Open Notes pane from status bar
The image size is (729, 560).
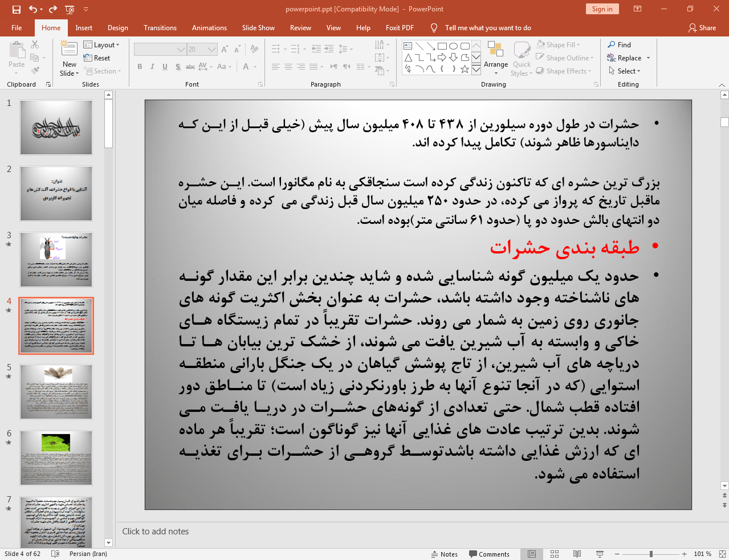[445, 554]
